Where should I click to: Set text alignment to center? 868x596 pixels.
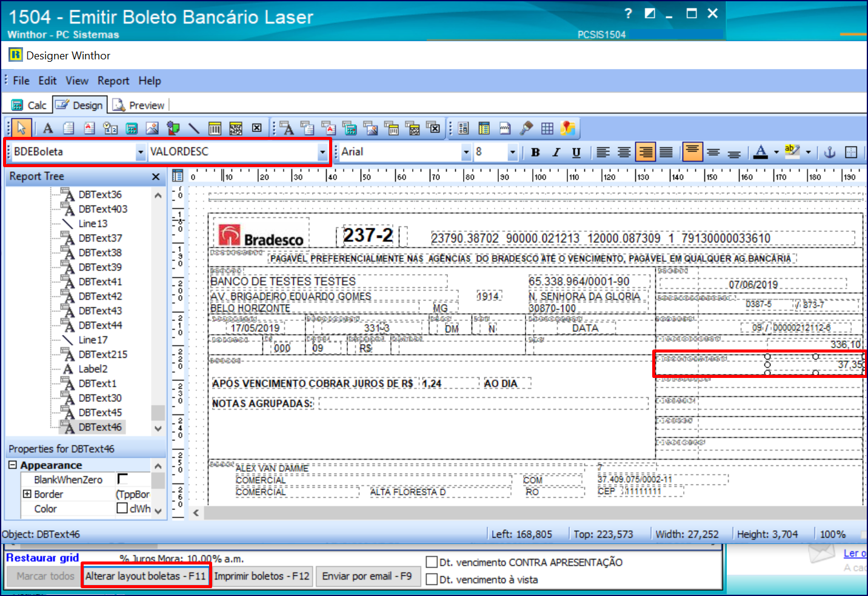624,152
